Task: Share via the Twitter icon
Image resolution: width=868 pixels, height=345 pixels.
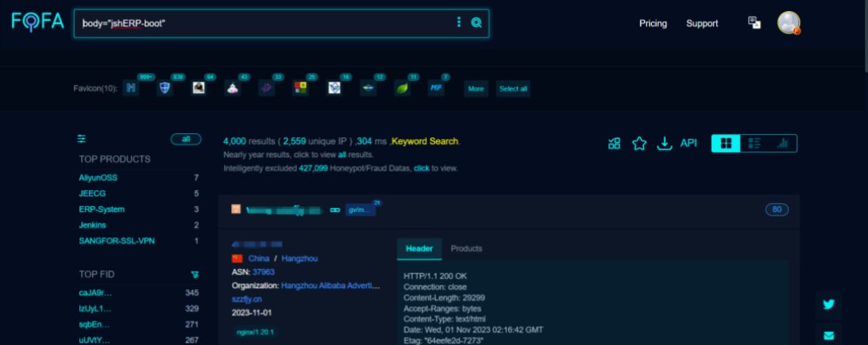Action: (x=829, y=305)
